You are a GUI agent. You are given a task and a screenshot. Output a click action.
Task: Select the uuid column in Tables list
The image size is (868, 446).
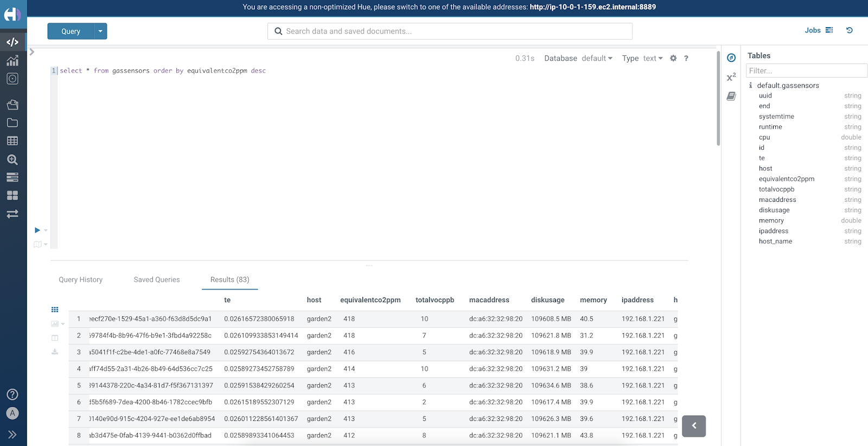pos(765,95)
